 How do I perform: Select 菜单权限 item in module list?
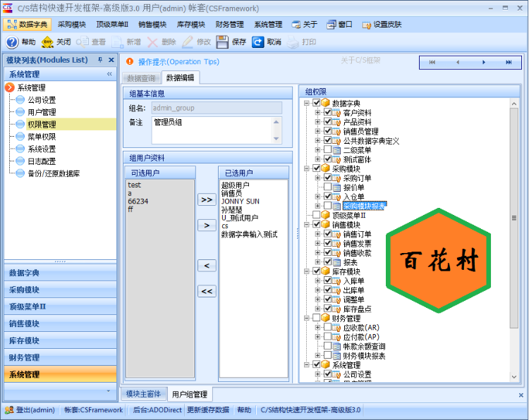pyautogui.click(x=42, y=137)
